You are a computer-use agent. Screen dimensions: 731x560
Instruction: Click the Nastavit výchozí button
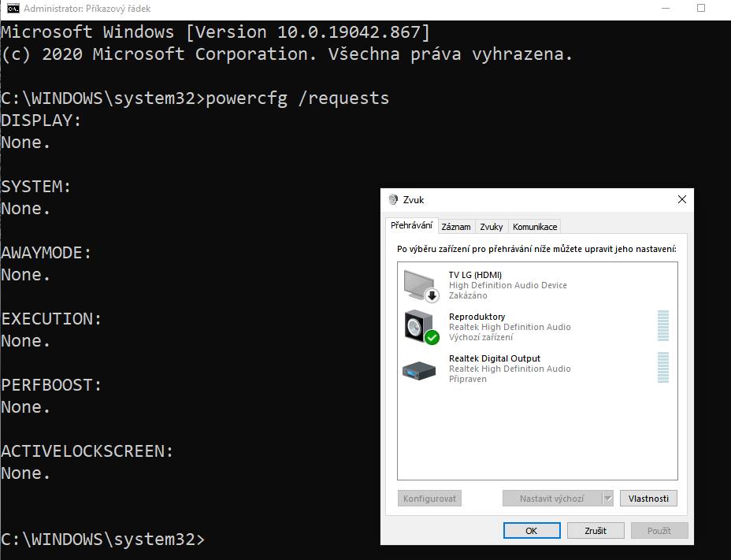tap(552, 499)
